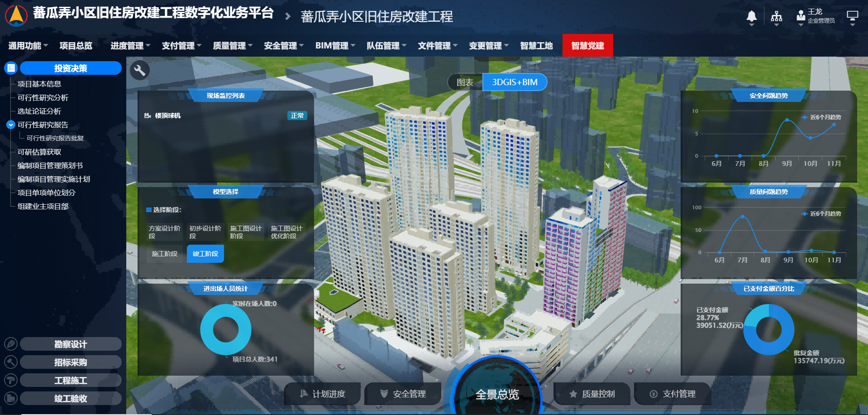Collapse the 可行性研究报告 tree node
This screenshot has width=868, height=415.
coord(10,125)
